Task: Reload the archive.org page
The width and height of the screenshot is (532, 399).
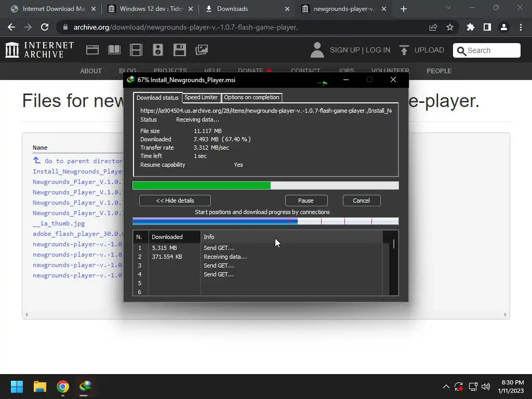Action: pyautogui.click(x=45, y=27)
